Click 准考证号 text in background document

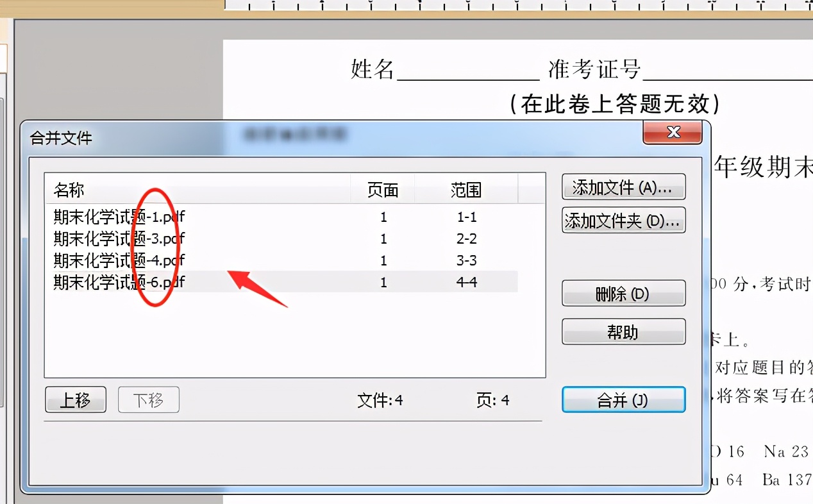(594, 69)
